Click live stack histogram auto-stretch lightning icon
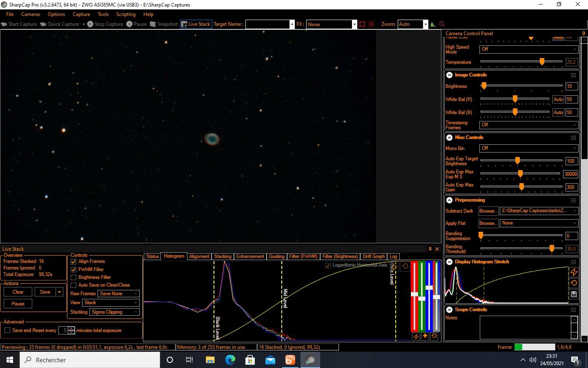The image size is (588, 368). 416,336
